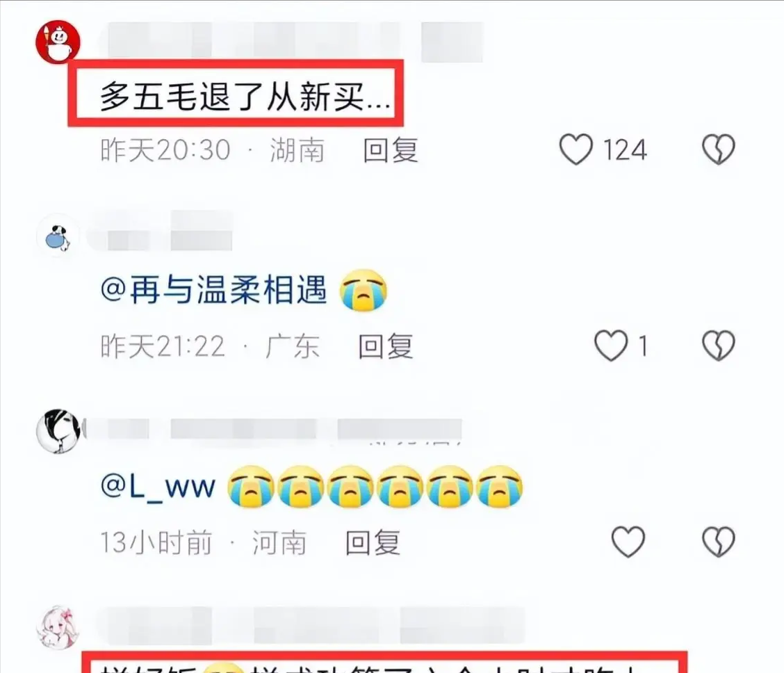Open the @再与温柔相遇 mention
This screenshot has width=784, height=673.
213,290
